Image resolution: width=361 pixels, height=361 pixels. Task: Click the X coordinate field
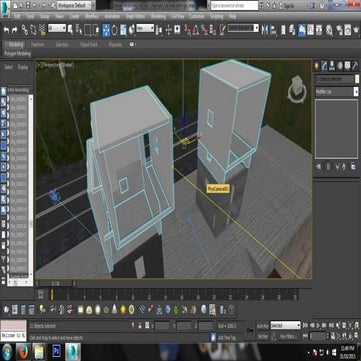point(162,326)
